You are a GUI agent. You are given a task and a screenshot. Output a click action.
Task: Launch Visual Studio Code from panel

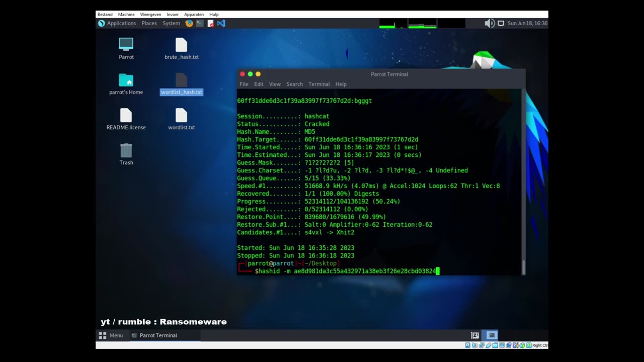coord(221,23)
